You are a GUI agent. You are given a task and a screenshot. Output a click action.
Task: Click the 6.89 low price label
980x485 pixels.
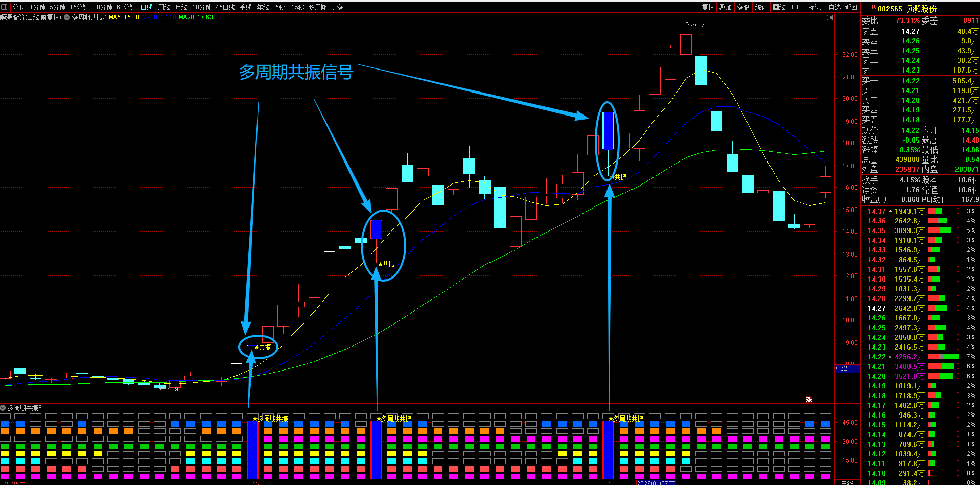[172, 389]
